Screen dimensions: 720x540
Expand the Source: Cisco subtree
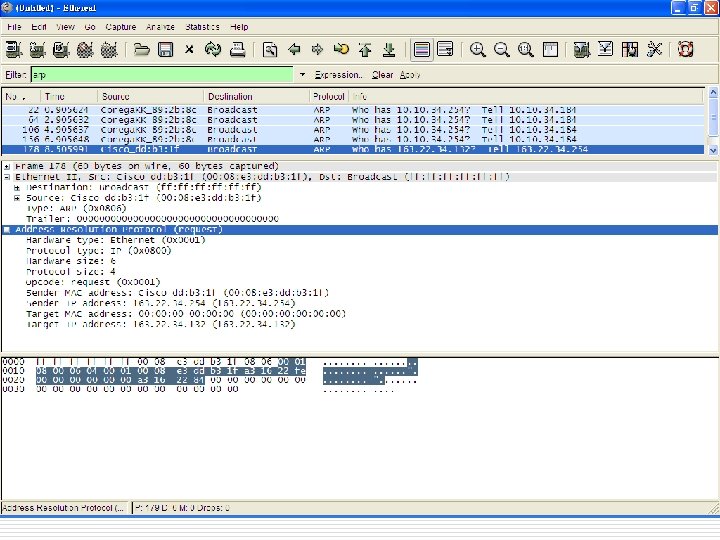17,198
